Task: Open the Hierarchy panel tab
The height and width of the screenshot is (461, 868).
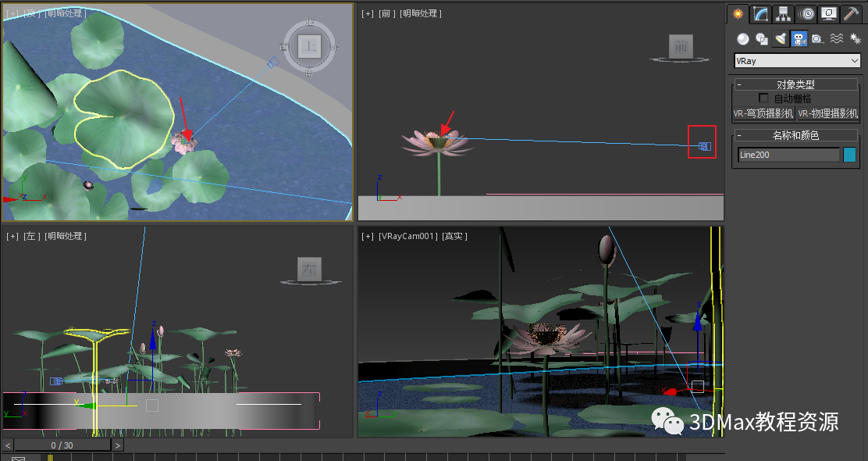Action: [x=783, y=14]
